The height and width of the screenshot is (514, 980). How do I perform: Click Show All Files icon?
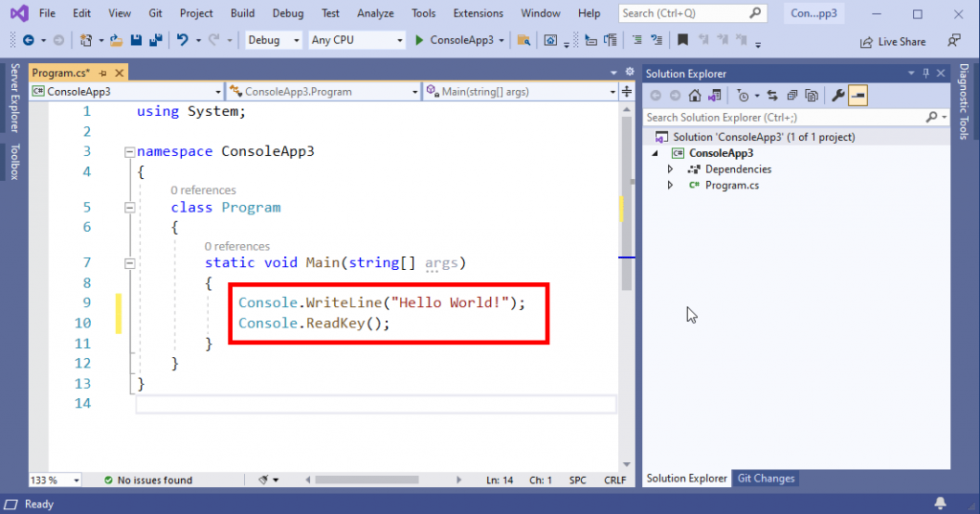click(811, 95)
